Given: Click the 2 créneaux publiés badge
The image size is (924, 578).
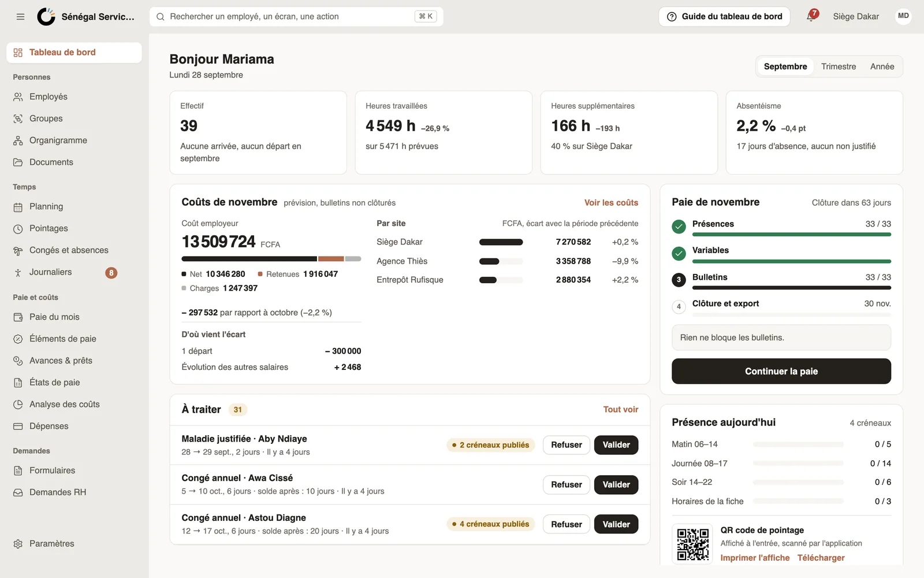Looking at the screenshot, I should [491, 445].
